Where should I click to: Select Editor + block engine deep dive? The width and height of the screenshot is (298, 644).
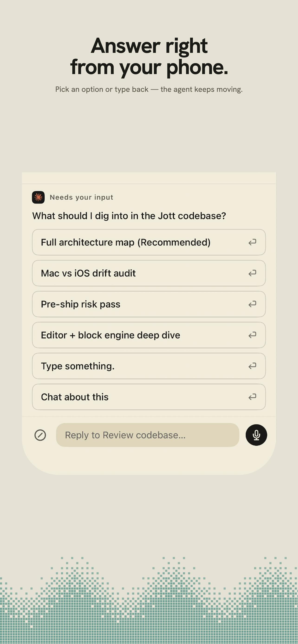(149, 335)
